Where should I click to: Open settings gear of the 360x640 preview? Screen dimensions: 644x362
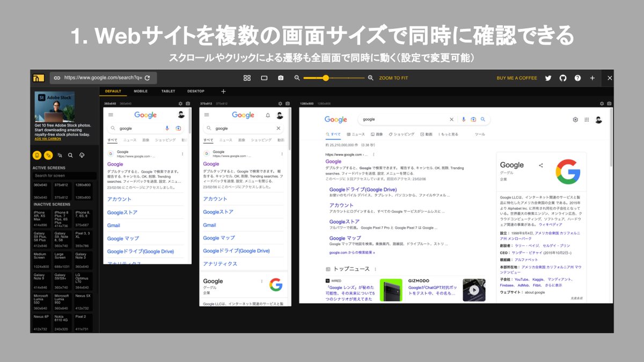181,104
